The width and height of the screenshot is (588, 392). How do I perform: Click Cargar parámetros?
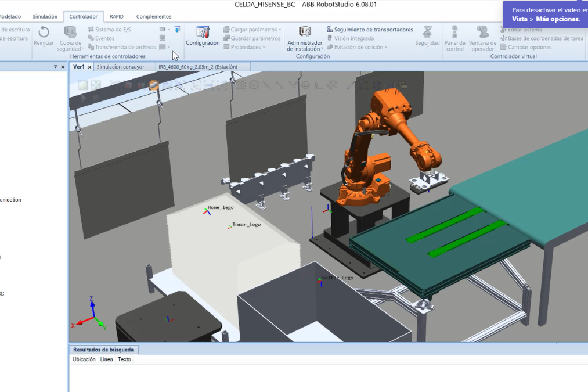pos(250,29)
